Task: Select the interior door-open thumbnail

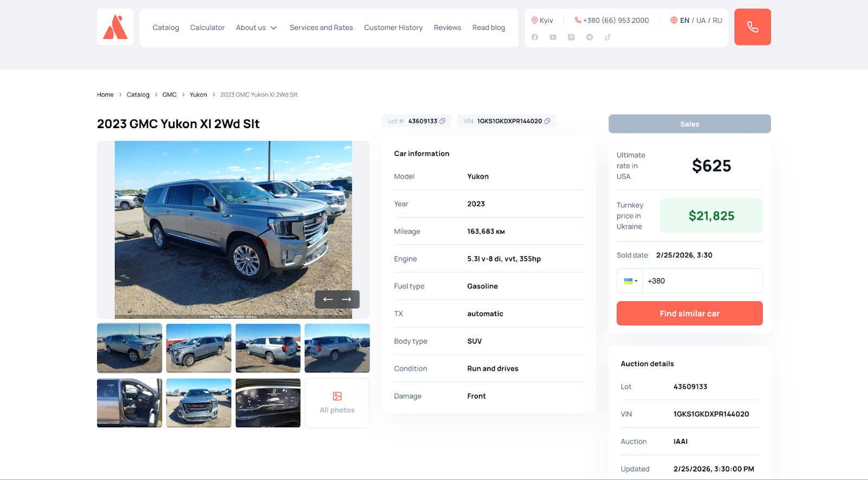Action: pyautogui.click(x=130, y=403)
